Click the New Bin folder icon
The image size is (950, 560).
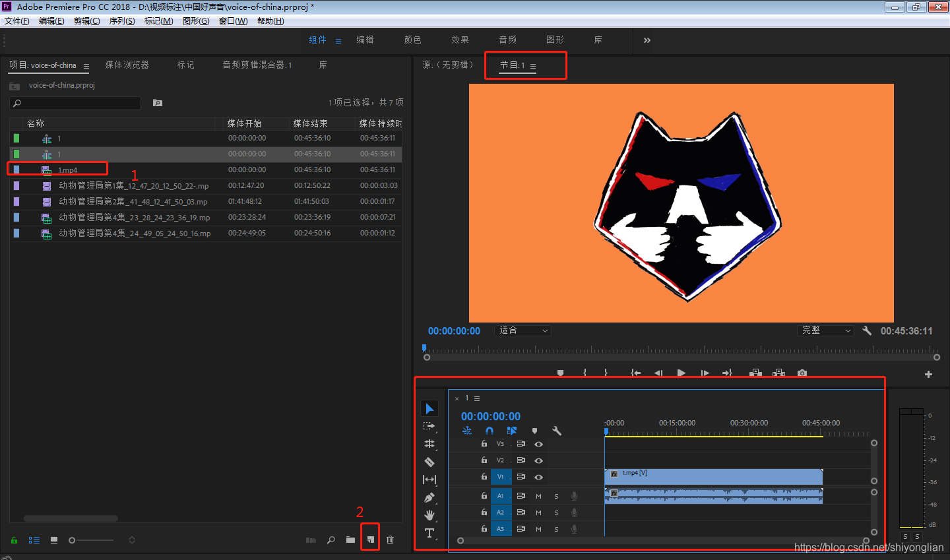tap(350, 540)
